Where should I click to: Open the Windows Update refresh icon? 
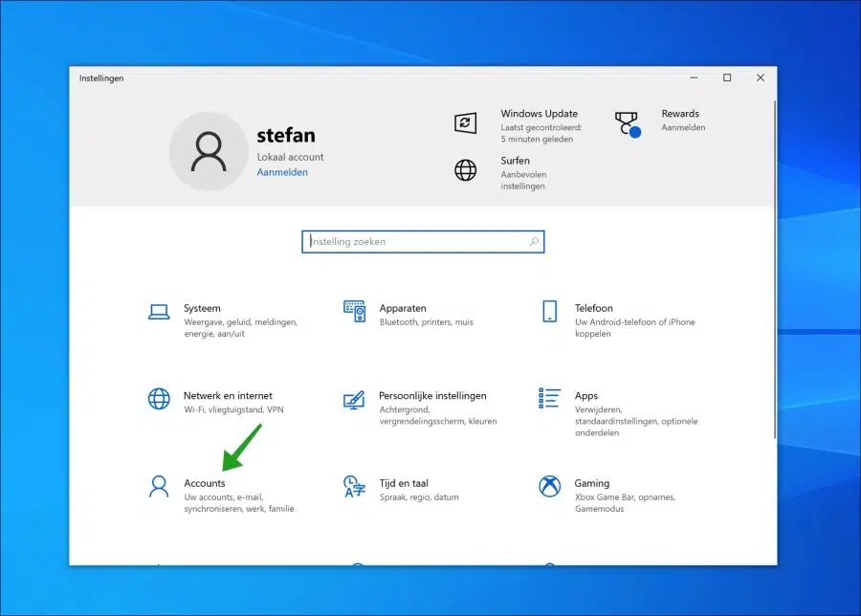pos(465,123)
